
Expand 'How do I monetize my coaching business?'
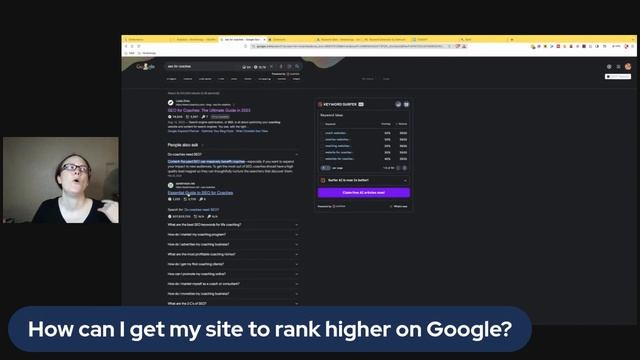pos(233,293)
